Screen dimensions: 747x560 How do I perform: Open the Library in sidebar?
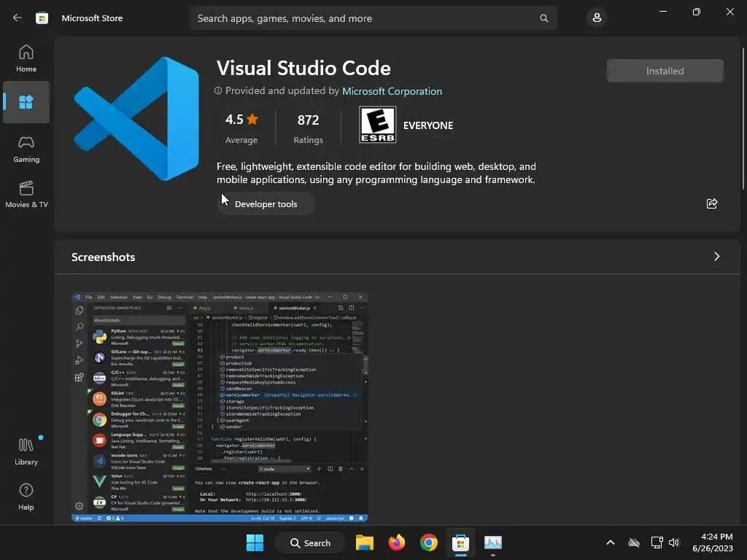tap(26, 451)
